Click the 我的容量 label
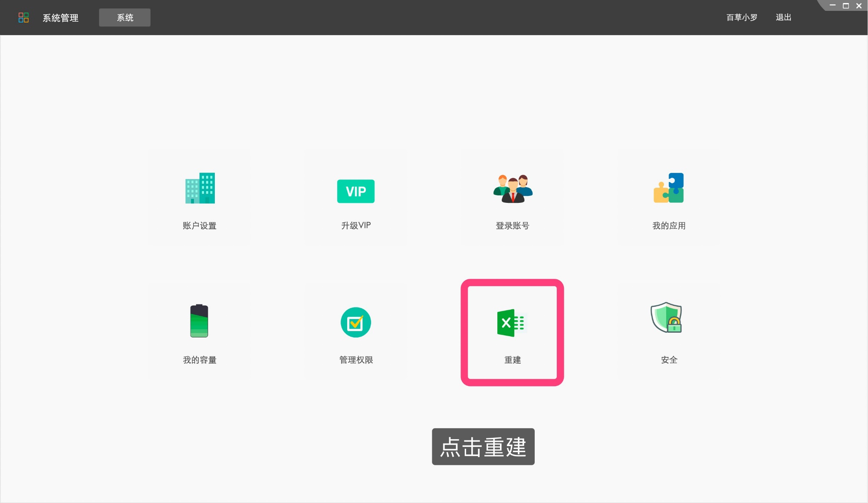 (200, 360)
